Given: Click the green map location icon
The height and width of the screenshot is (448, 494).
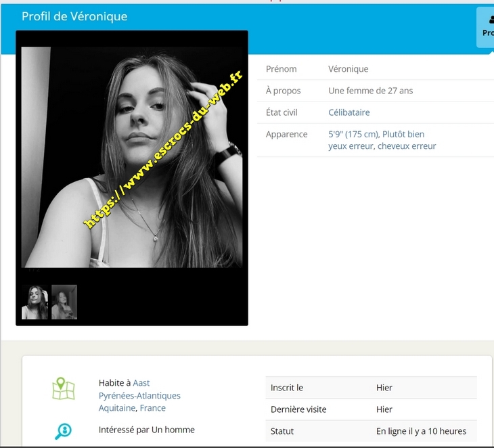Looking at the screenshot, I should point(64,388).
